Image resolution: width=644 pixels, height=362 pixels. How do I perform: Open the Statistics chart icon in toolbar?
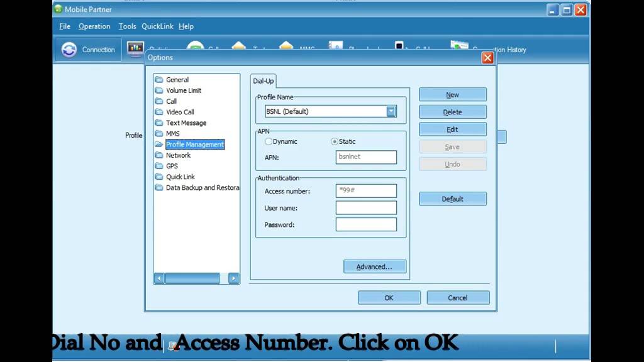pos(135,49)
